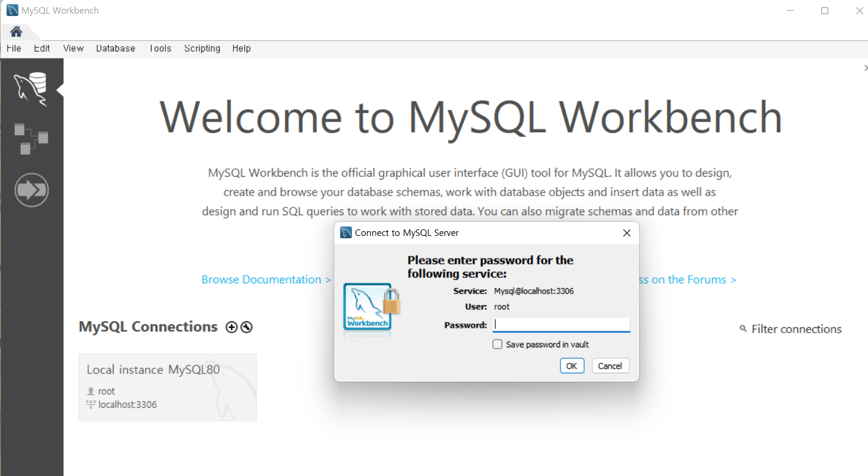Open the Models sidebar icon
Image resolution: width=868 pixels, height=476 pixels.
pyautogui.click(x=31, y=139)
